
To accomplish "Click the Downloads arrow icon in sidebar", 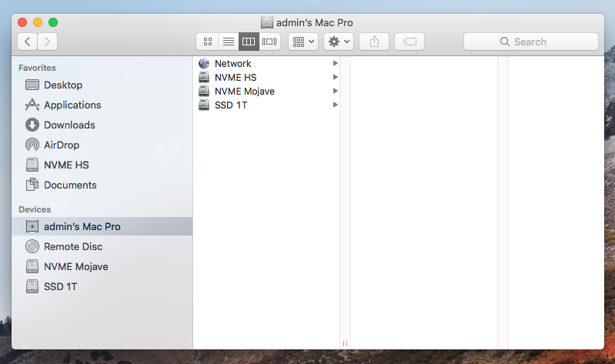I will [32, 125].
